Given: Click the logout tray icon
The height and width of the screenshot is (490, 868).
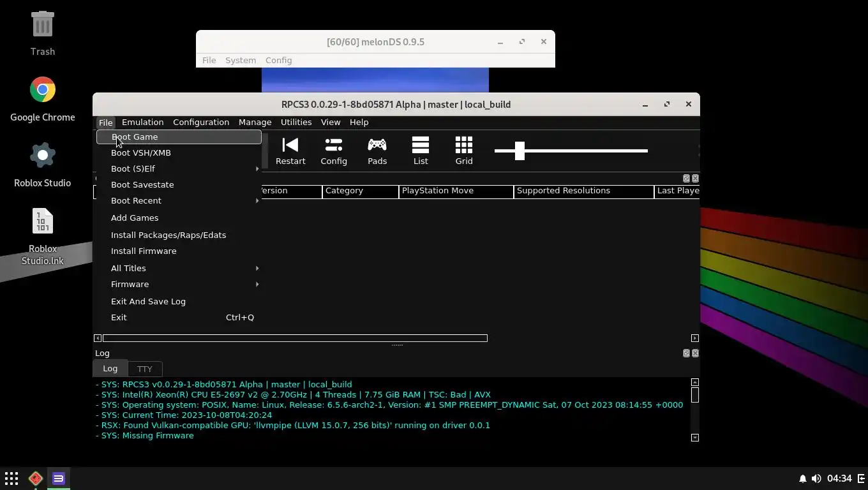Looking at the screenshot, I should pos(860,479).
